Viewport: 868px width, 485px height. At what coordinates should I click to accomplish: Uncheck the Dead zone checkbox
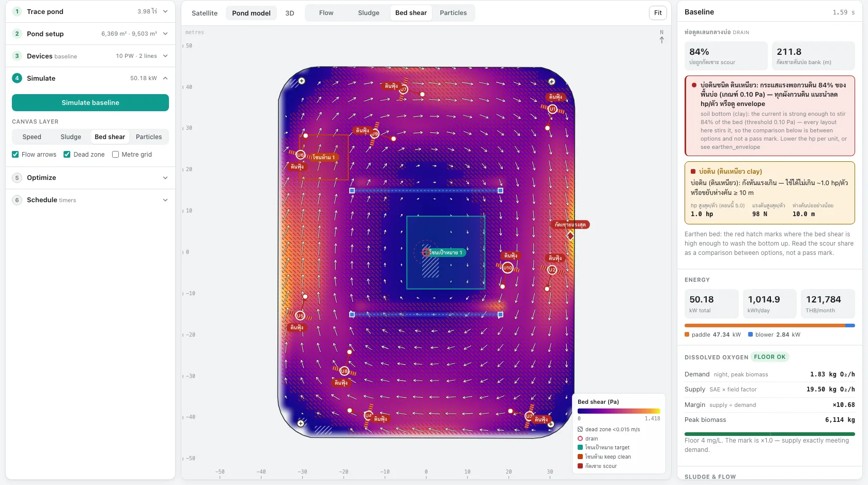tap(67, 155)
